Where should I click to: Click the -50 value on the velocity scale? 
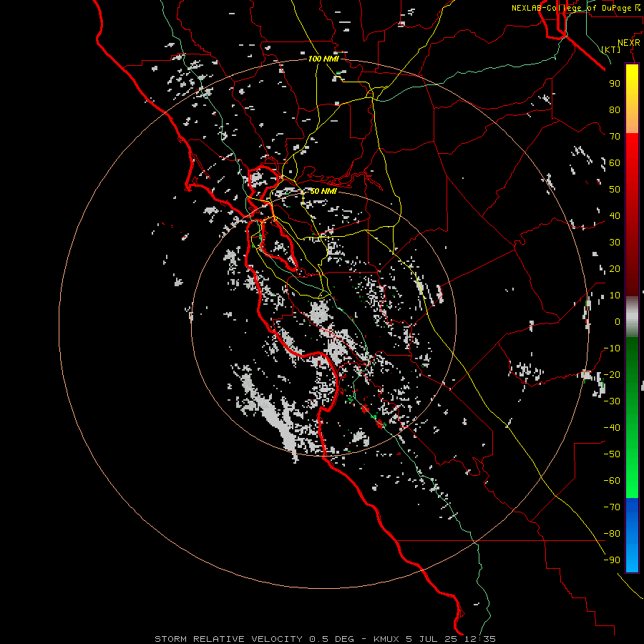coord(612,454)
